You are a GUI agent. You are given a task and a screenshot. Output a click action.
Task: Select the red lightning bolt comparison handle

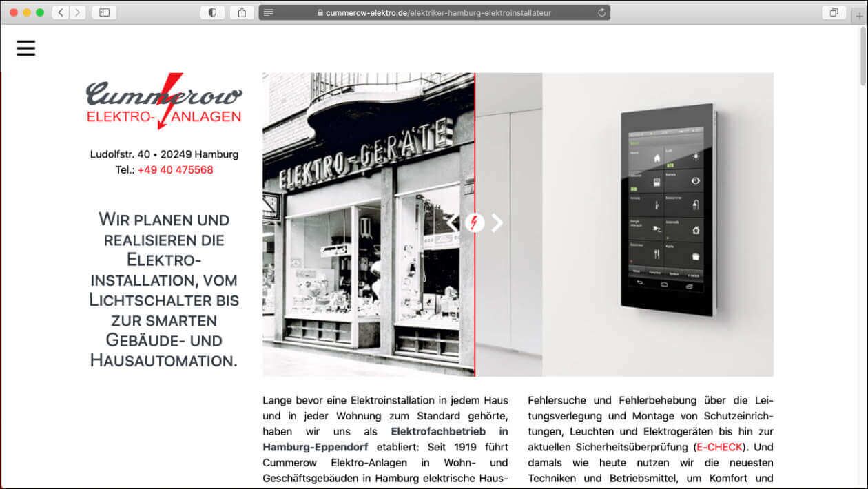pos(475,222)
